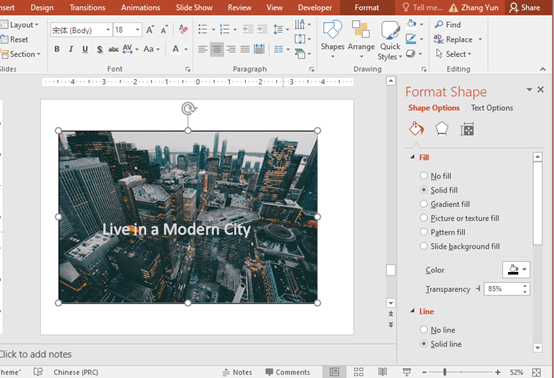This screenshot has width=554, height=378.
Task: Click Reset slide button
Action: [x=14, y=39]
